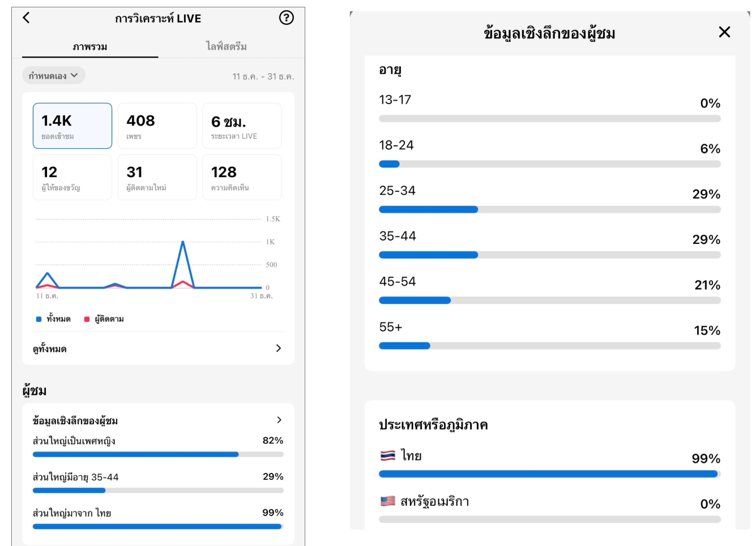
Task: Click the tallest peak on line chart
Action: pyautogui.click(x=182, y=242)
